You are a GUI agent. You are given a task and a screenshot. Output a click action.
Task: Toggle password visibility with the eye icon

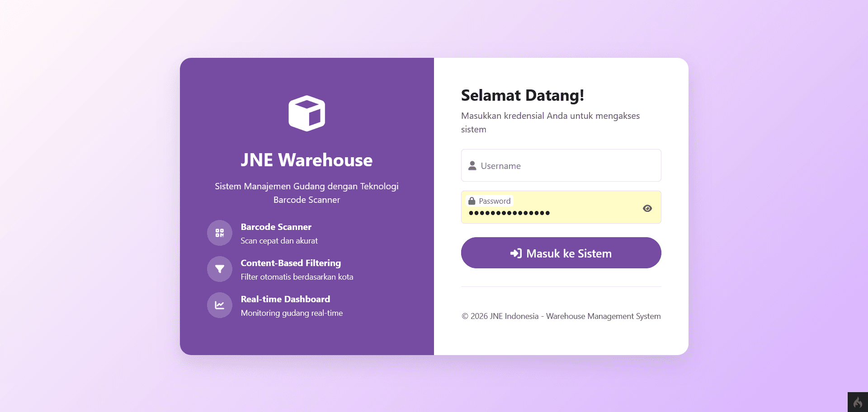[647, 208]
